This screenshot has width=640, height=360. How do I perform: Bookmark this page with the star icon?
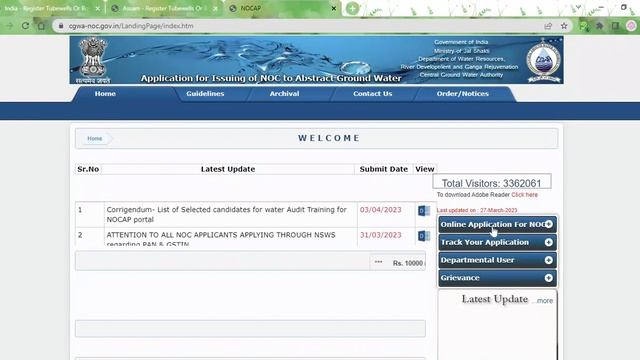(564, 26)
